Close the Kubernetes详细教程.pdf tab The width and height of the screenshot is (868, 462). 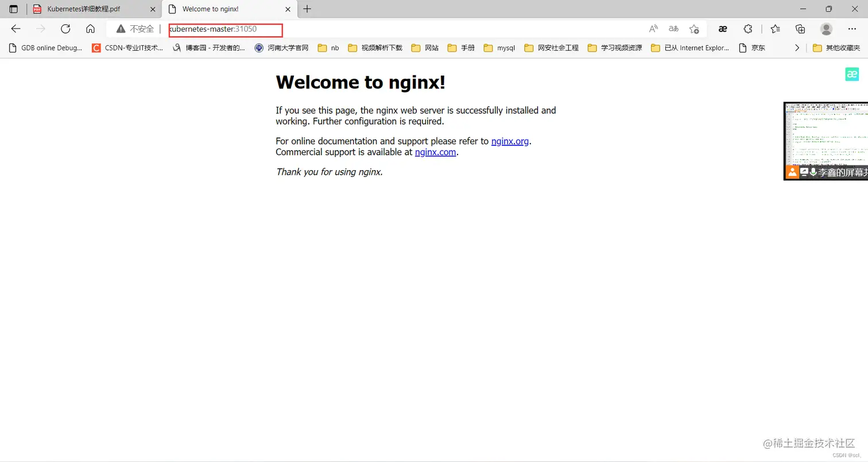click(152, 9)
